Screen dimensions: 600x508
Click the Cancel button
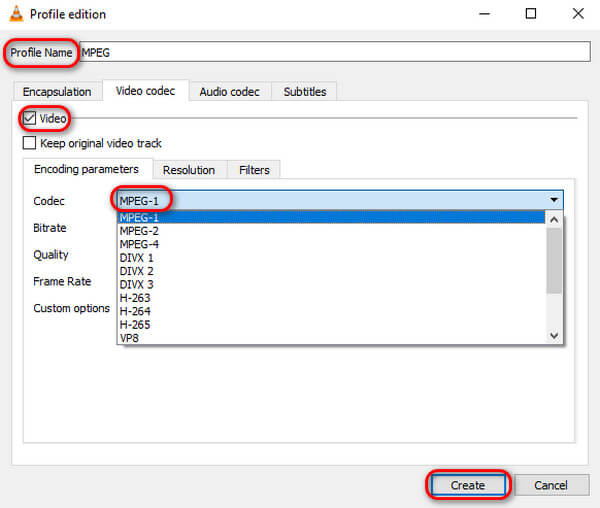coord(551,485)
